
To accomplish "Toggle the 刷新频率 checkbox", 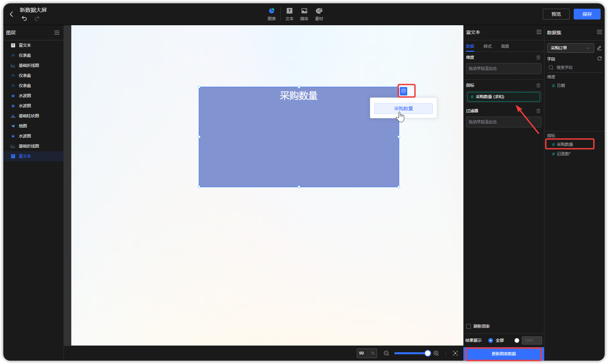I will click(468, 326).
